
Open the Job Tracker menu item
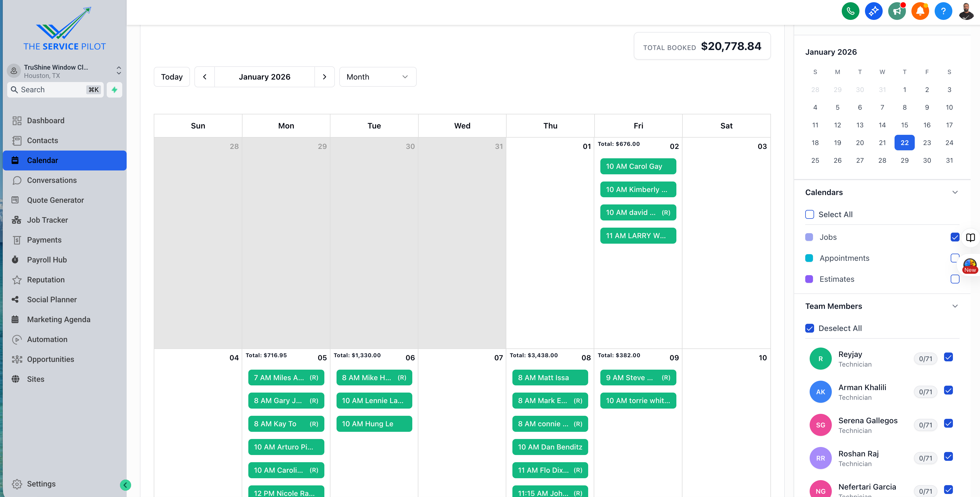point(65,220)
